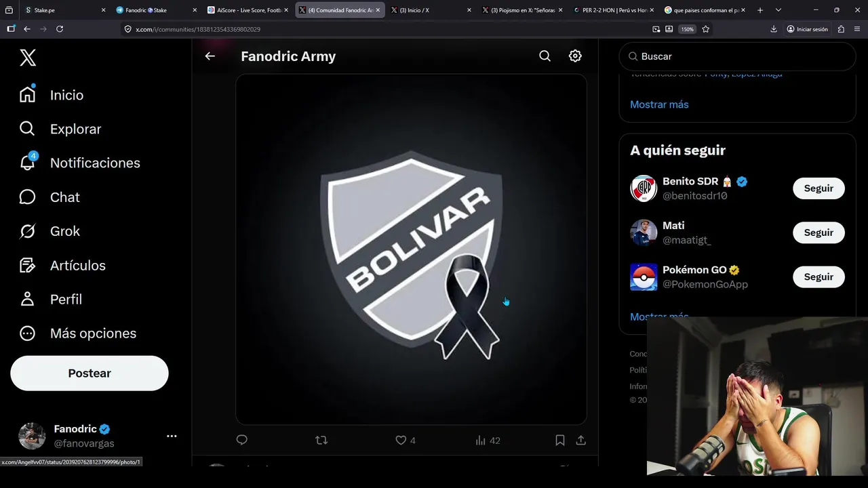Follow Benito SDR
868x488 pixels.
tap(818, 188)
